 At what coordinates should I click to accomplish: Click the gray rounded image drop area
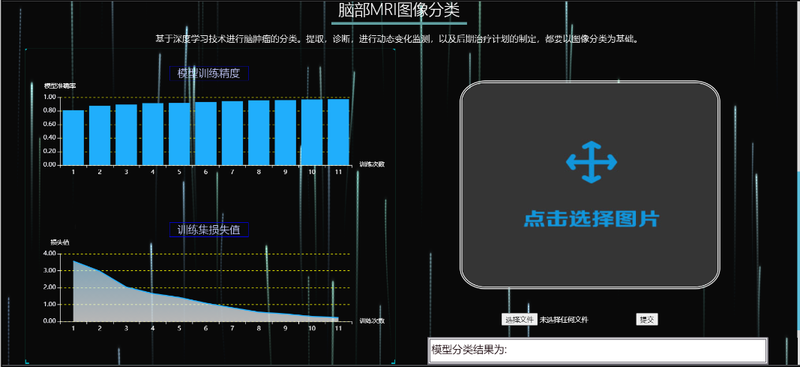click(x=590, y=184)
